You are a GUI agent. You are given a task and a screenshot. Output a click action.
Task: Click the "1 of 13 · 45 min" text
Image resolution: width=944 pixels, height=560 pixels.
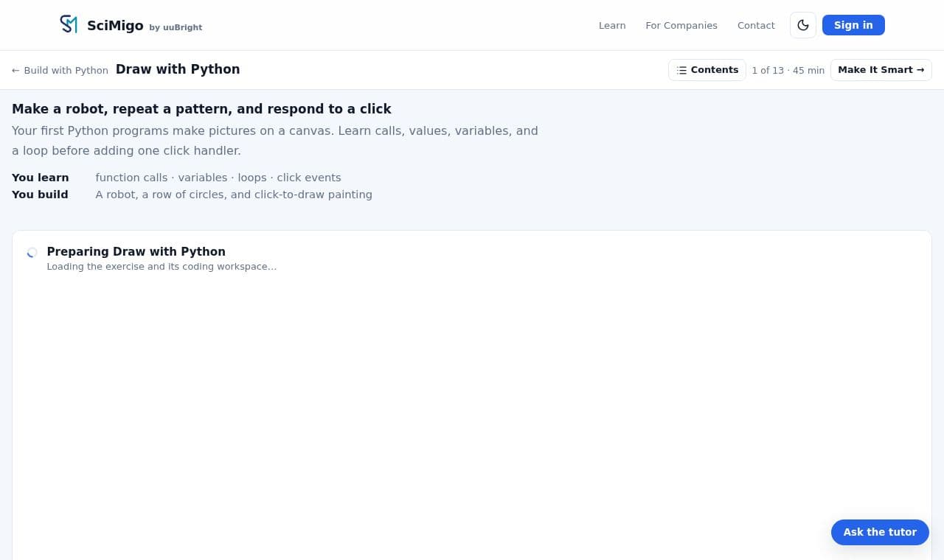(x=788, y=70)
